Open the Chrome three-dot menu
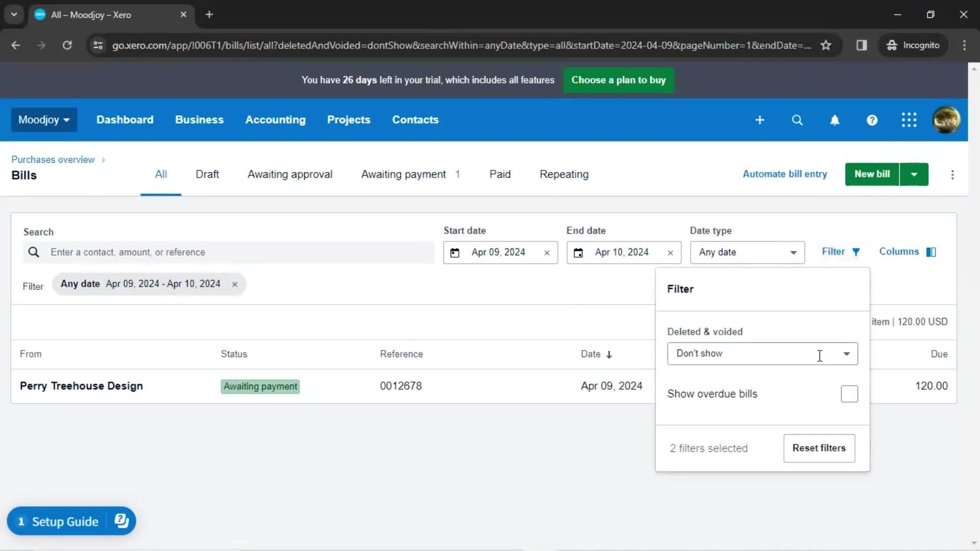The image size is (980, 551). [x=964, y=45]
